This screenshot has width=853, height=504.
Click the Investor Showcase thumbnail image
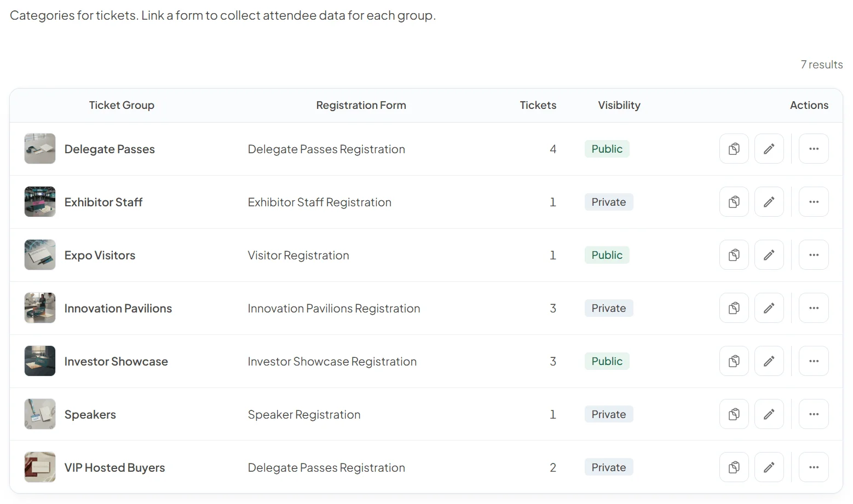point(40,361)
